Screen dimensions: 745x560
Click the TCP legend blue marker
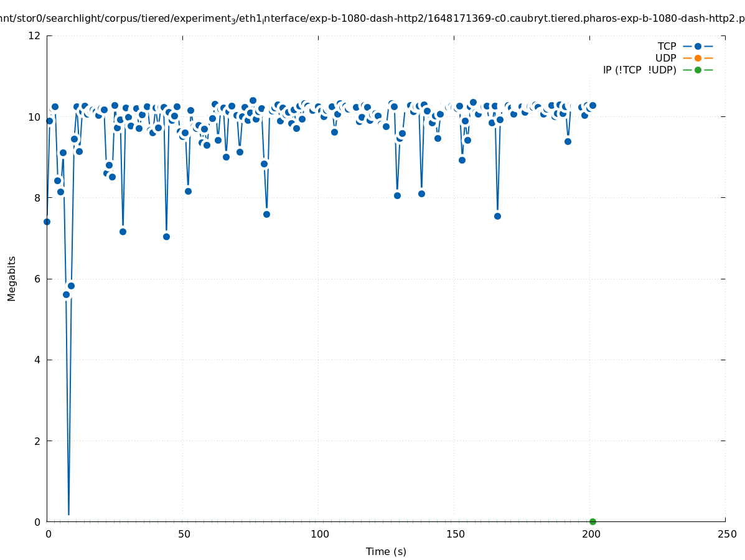(x=698, y=46)
